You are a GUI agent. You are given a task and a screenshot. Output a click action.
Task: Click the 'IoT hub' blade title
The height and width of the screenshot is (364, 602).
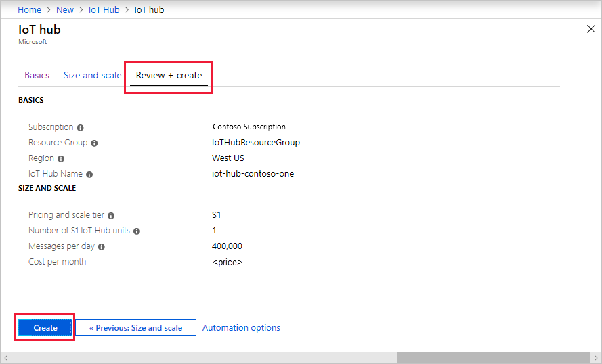click(39, 30)
